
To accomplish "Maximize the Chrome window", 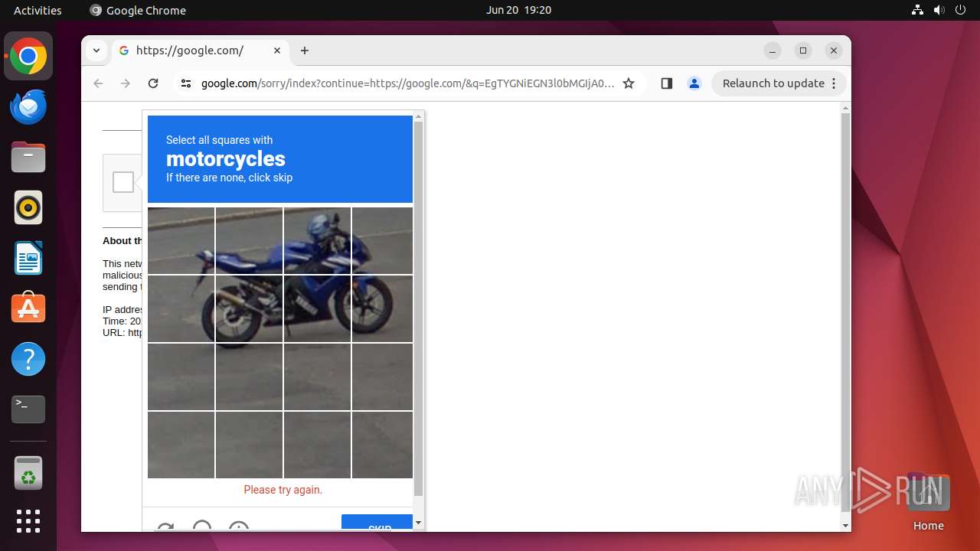I will pos(803,51).
